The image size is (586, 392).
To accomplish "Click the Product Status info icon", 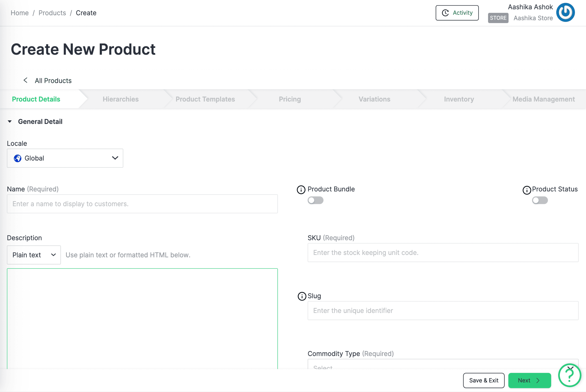I will [x=527, y=190].
